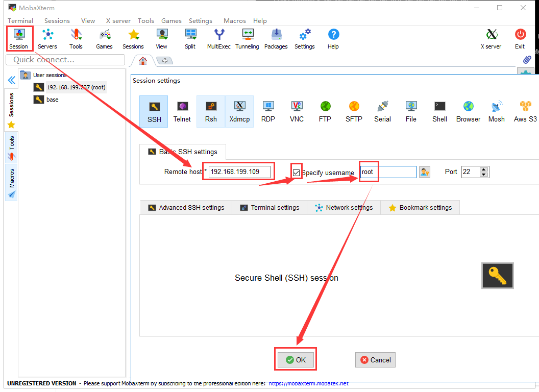The image size is (539, 392).
Task: Toggle the Specify username checkbox
Action: click(x=297, y=173)
